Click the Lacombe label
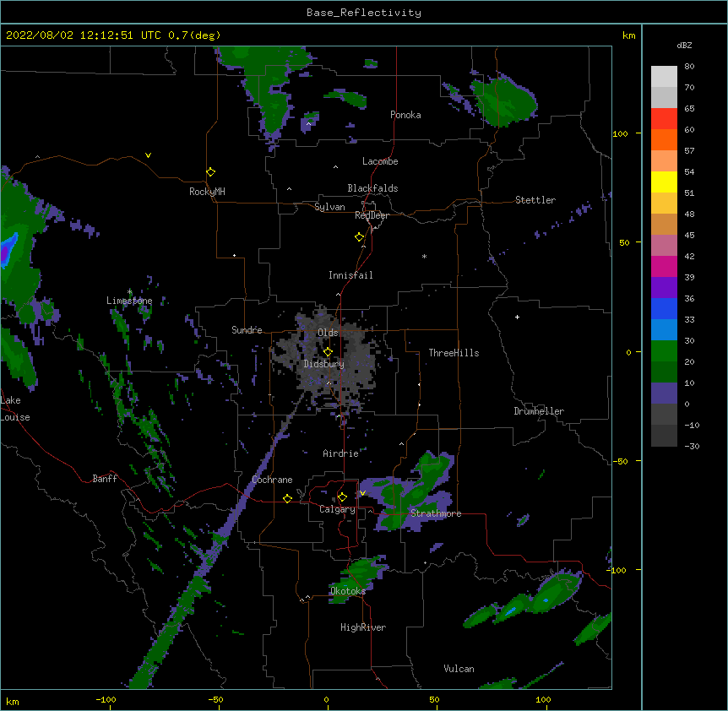Viewport: 728px width, 711px height. [x=380, y=161]
